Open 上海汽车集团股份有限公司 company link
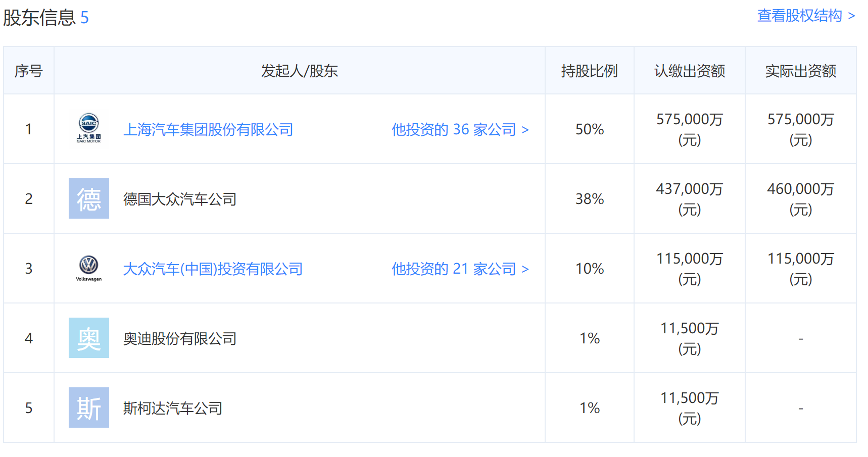 pyautogui.click(x=208, y=130)
